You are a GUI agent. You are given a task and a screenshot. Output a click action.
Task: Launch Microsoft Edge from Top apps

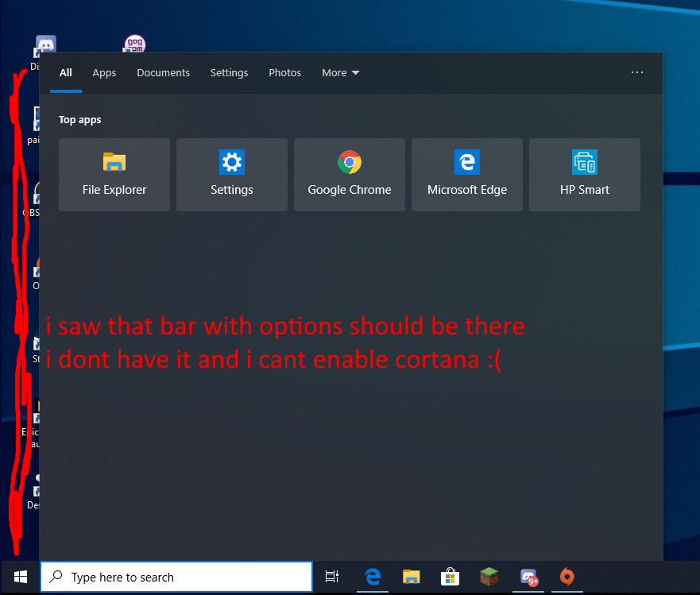pos(467,175)
